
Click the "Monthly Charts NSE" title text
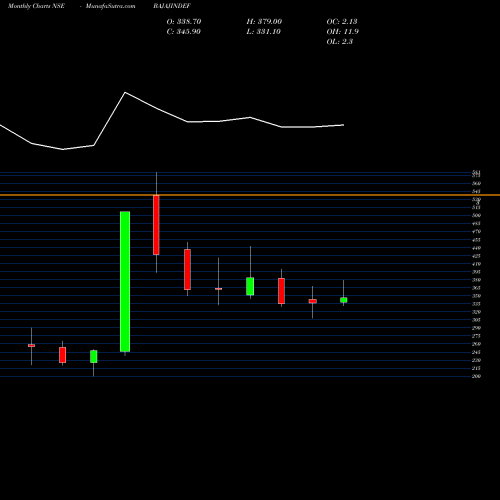click(x=36, y=6)
